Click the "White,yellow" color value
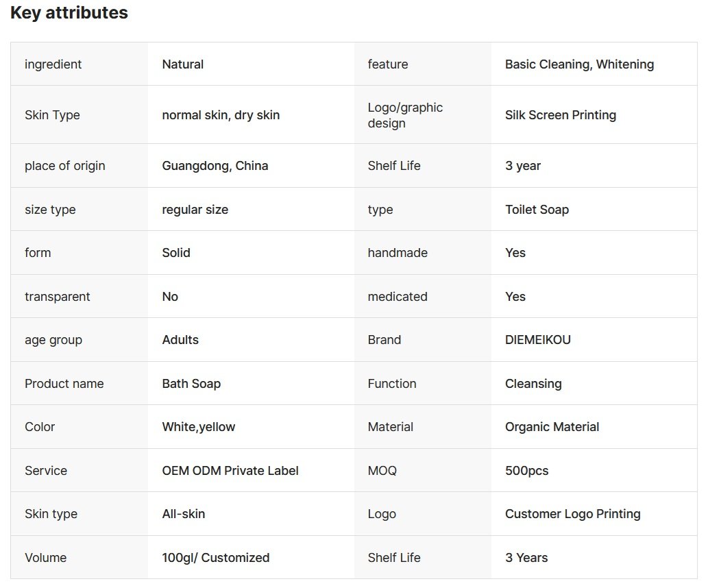 199,427
